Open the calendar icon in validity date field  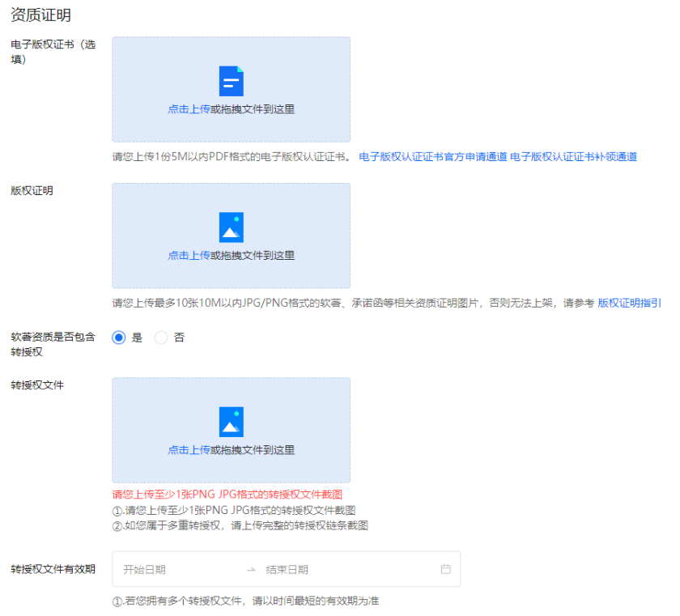tap(445, 569)
